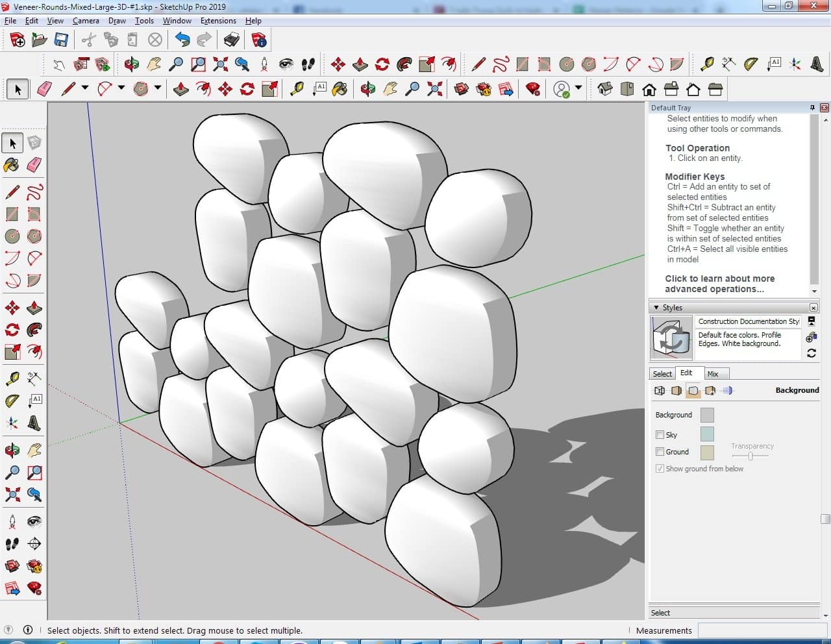Toggle Show ground from below checkbox
Image resolution: width=831 pixels, height=644 pixels.
660,469
